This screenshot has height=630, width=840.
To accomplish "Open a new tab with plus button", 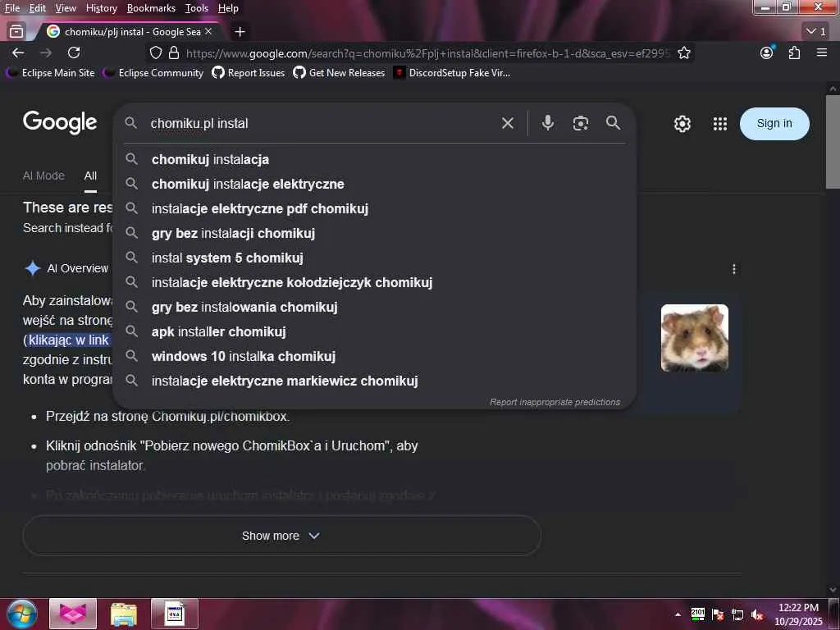I will [x=240, y=32].
